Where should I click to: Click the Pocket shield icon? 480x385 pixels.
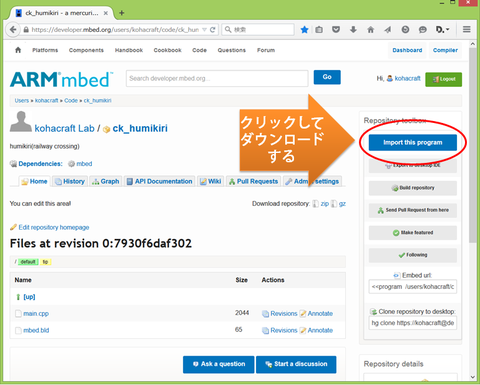coord(336,30)
